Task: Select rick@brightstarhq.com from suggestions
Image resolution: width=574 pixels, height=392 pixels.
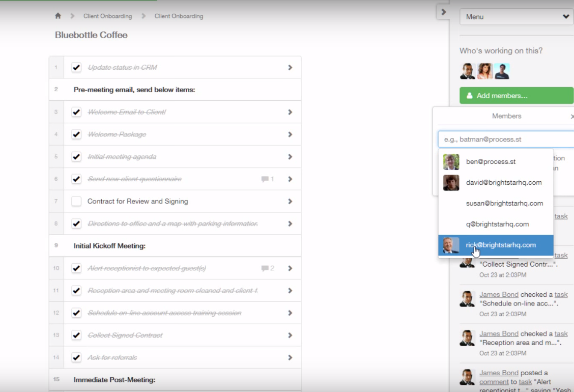Action: (496, 245)
